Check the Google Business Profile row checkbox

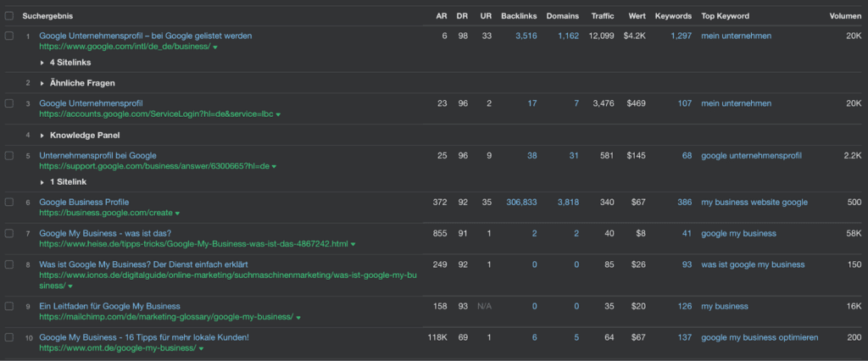8,202
